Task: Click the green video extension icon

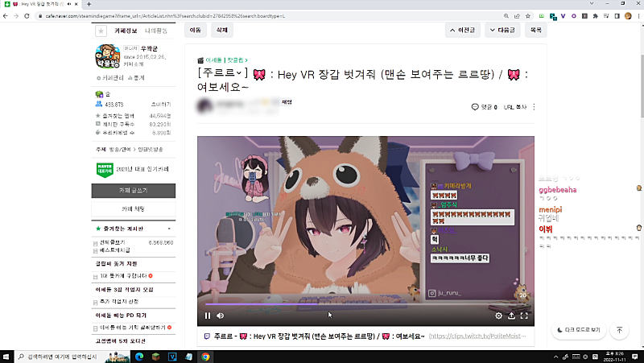Action: [541, 16]
